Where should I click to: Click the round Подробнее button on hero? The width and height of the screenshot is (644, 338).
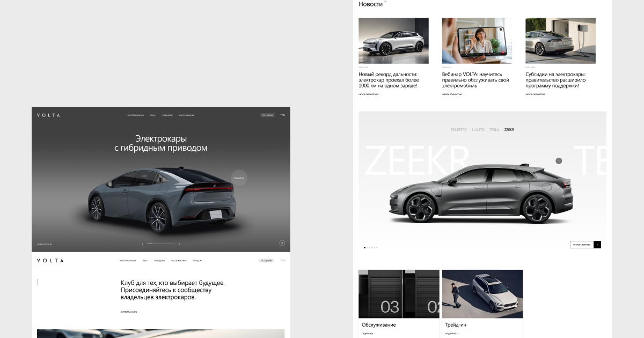[x=239, y=178]
